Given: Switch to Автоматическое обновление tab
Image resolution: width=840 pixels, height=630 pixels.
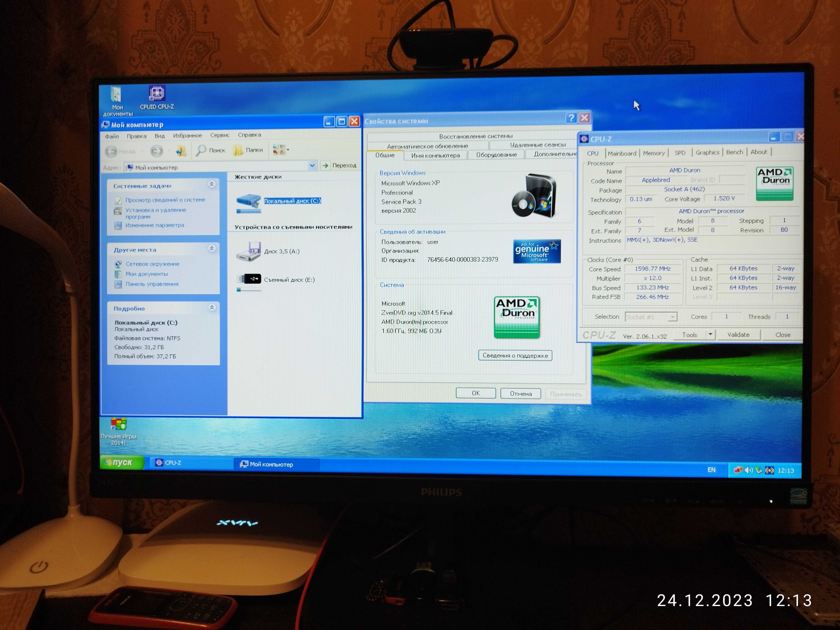Looking at the screenshot, I should point(427,146).
